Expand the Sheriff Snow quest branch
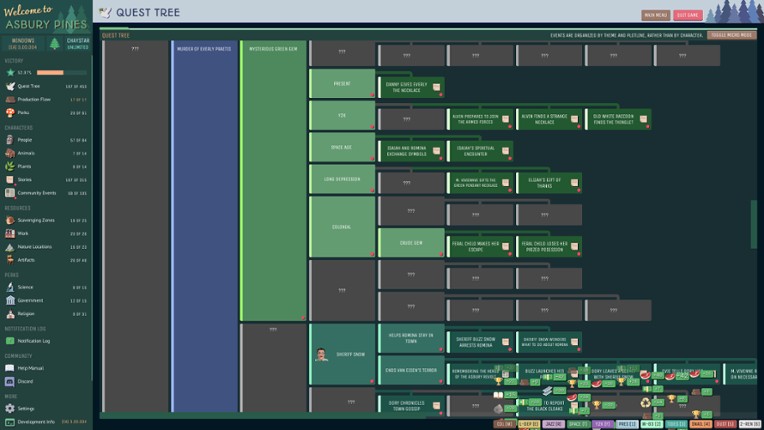 click(x=342, y=354)
